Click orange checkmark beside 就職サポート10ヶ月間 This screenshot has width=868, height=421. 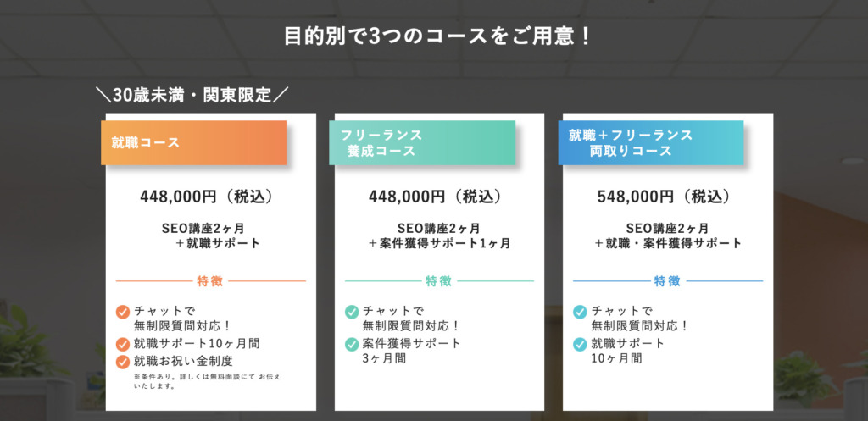pos(123,344)
